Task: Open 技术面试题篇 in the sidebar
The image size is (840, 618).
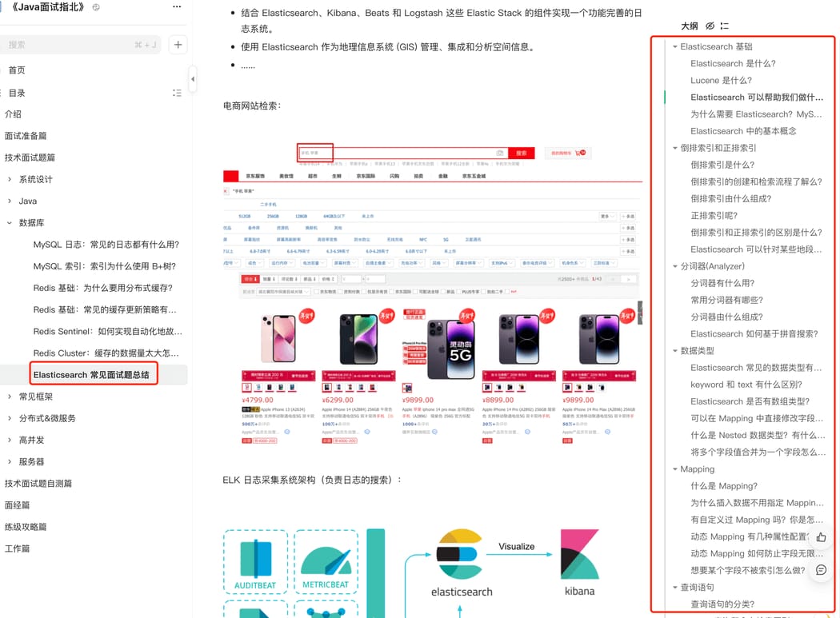Action: (30, 157)
